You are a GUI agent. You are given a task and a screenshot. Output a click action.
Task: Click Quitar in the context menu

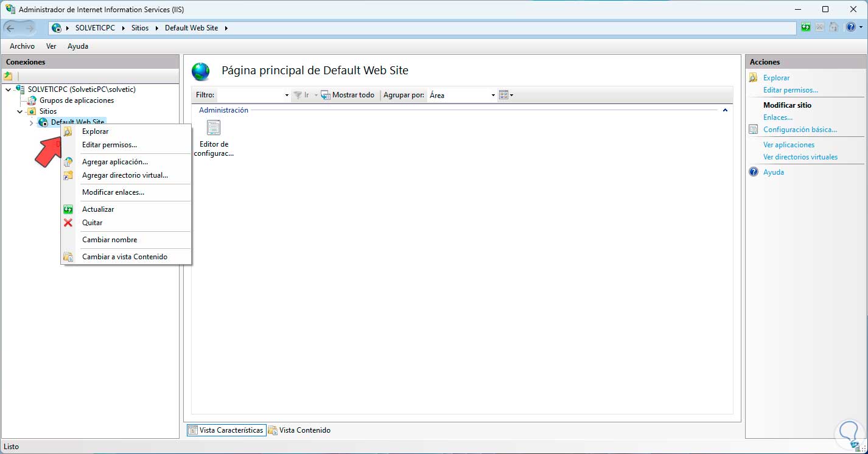(127, 223)
